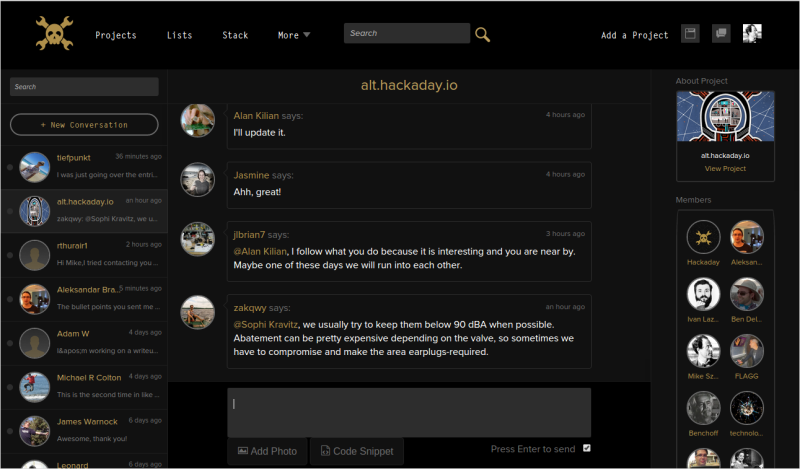Click the magnifying glass search icon

tap(483, 34)
